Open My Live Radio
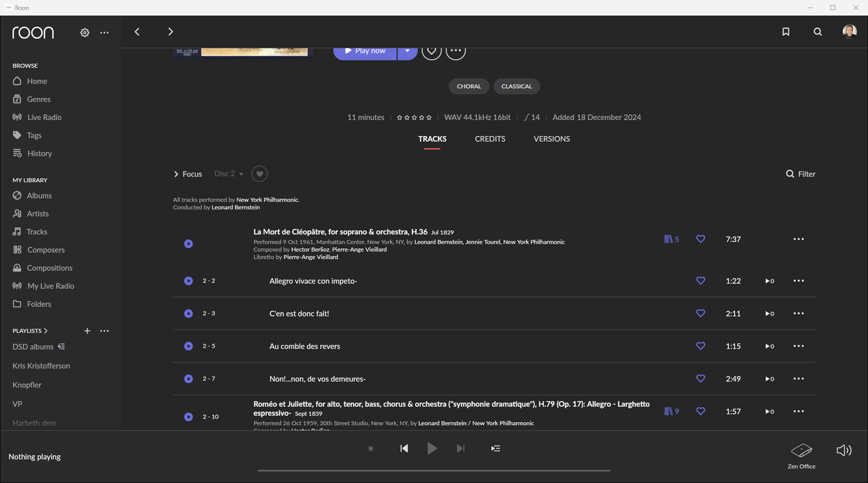868x483 pixels. coord(43,286)
